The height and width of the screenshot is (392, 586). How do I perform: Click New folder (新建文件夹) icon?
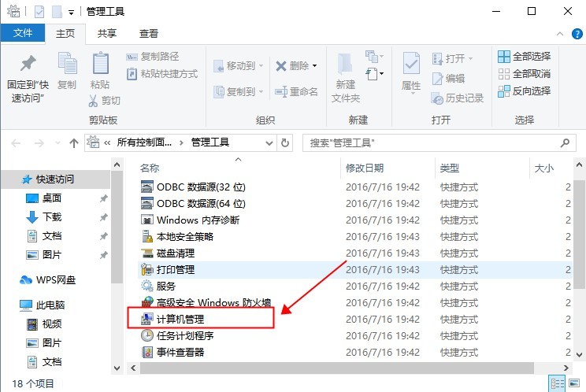pos(345,65)
